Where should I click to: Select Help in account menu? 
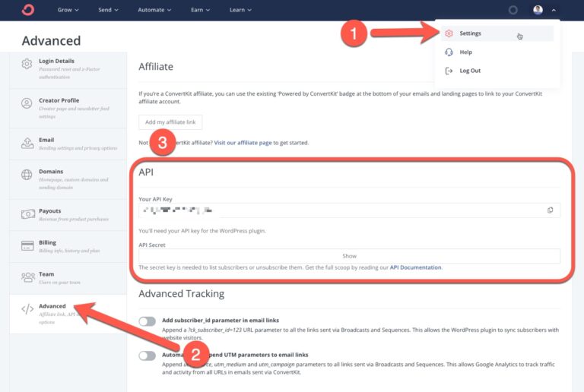tap(497, 52)
